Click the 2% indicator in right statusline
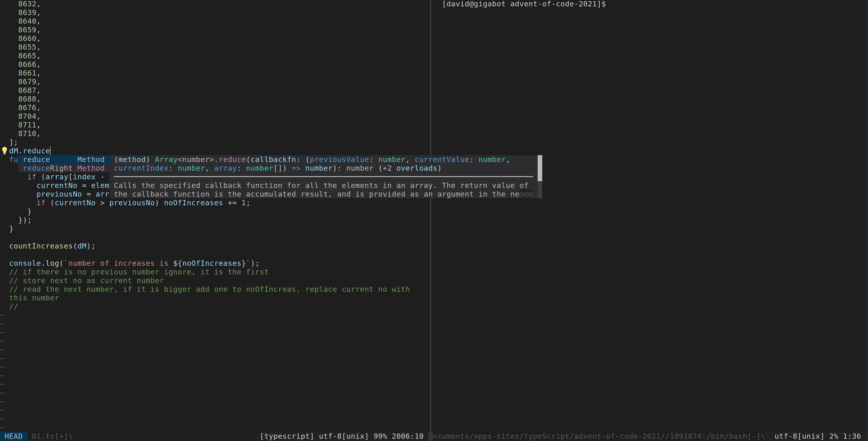Screen dimensions: 868x441 click(835, 436)
